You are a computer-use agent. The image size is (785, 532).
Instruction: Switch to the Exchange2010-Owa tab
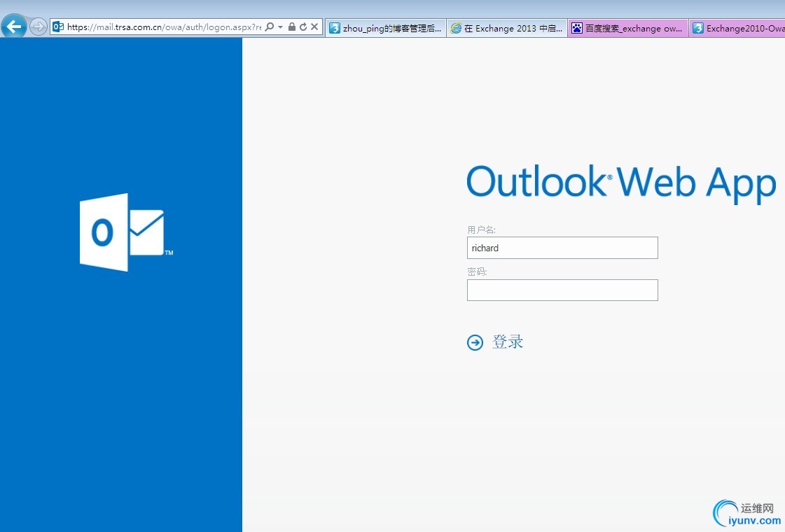(737, 28)
